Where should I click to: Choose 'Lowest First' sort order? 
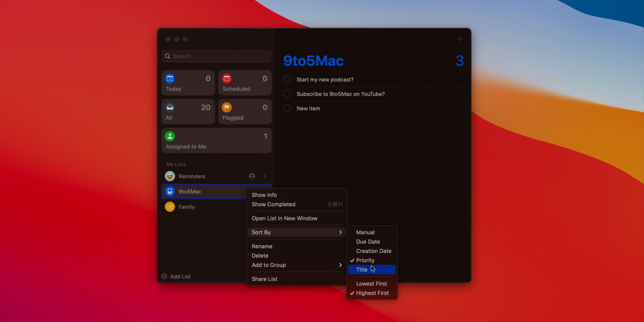click(372, 284)
